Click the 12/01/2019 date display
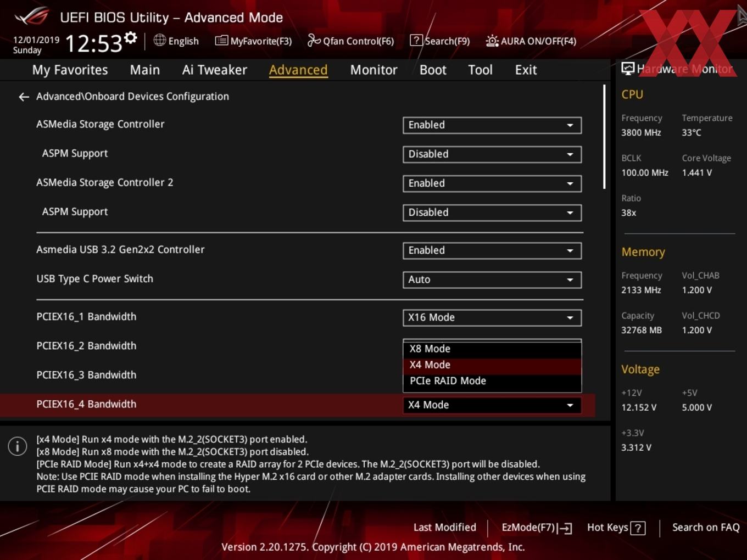747x560 pixels. (x=36, y=40)
